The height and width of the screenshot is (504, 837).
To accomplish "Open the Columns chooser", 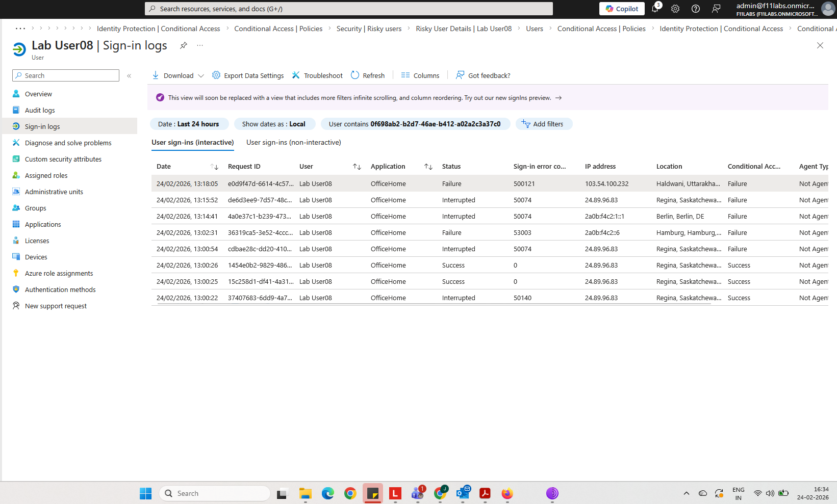I will [x=420, y=75].
